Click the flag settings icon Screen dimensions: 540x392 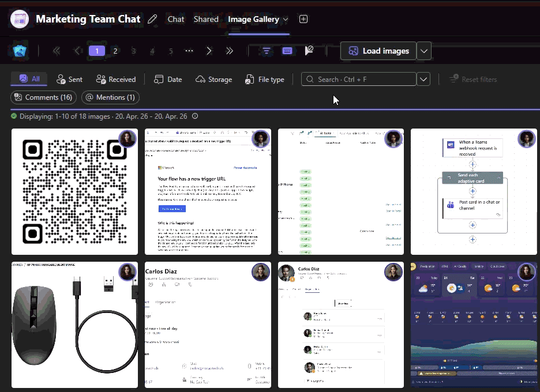point(309,51)
